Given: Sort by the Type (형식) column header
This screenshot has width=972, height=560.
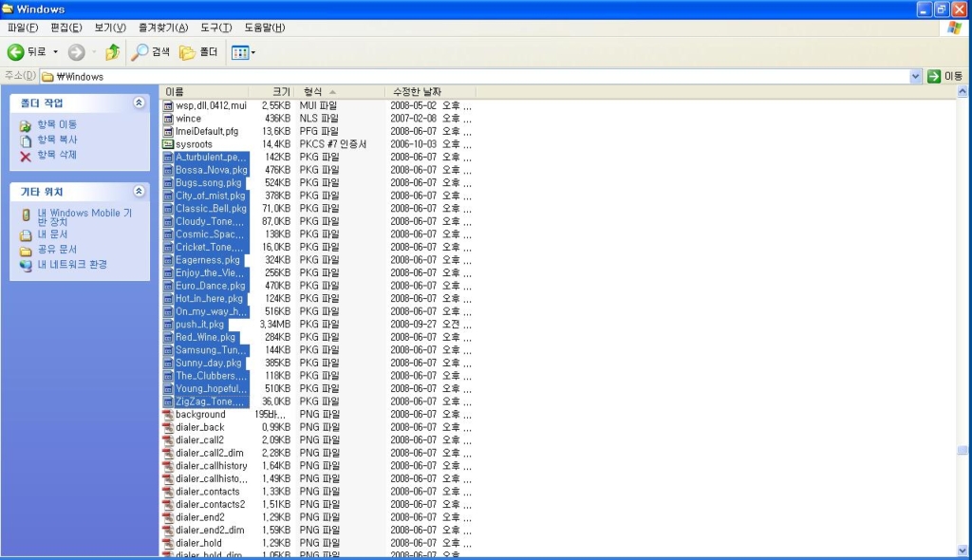Looking at the screenshot, I should (340, 92).
